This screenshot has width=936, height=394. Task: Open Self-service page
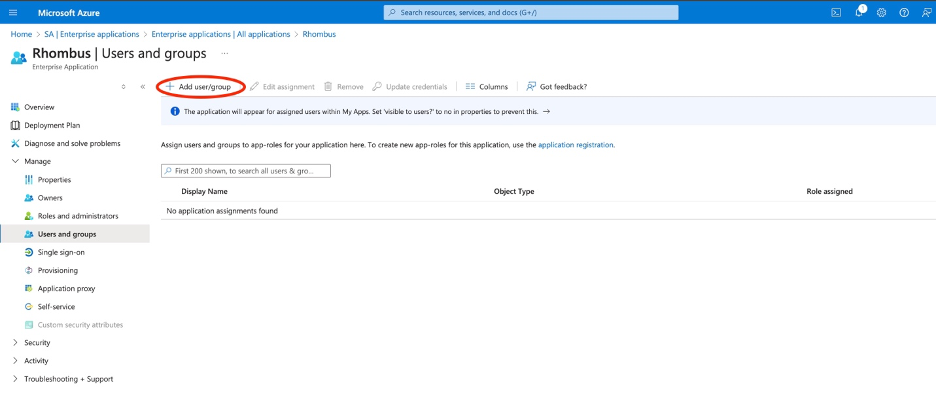(x=56, y=307)
